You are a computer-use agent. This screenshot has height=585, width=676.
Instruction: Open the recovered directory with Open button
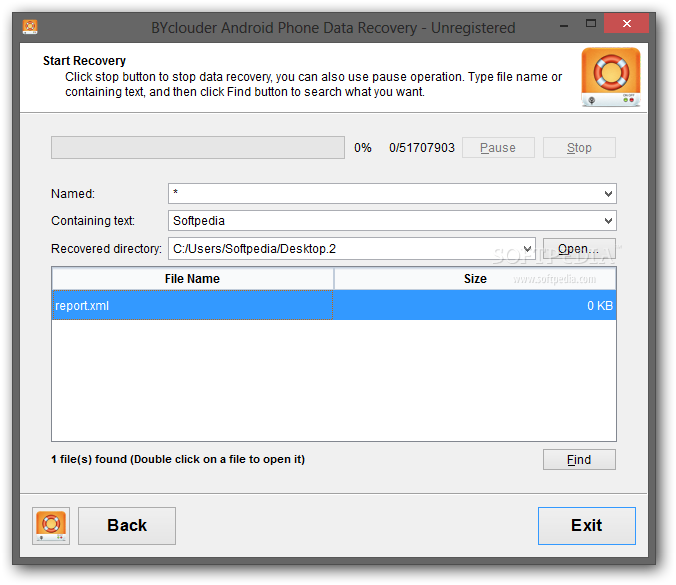point(579,249)
